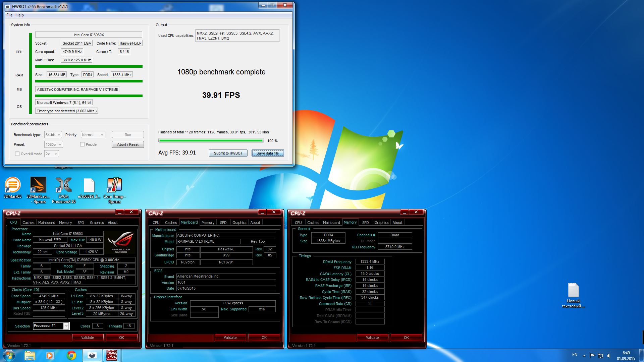Open the 3DMark05 desktop shortcut

coord(12,188)
